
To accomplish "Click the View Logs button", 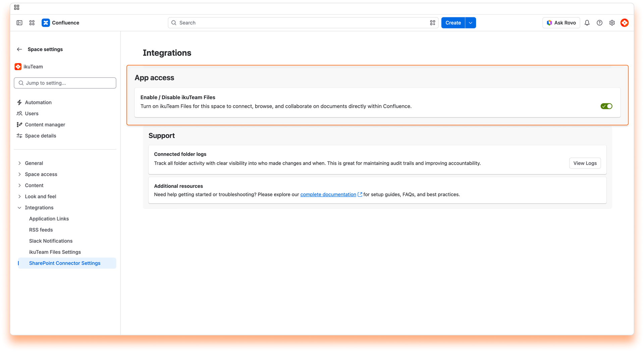I will click(x=585, y=163).
